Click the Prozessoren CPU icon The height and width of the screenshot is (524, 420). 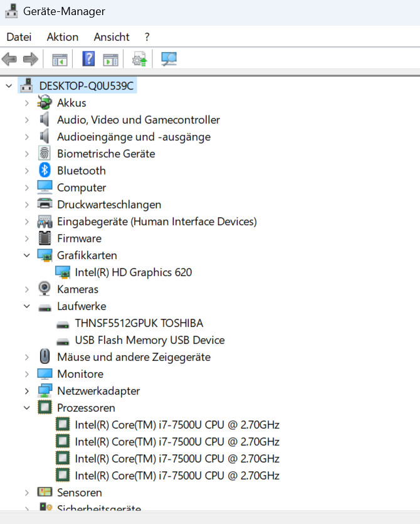pyautogui.click(x=45, y=407)
